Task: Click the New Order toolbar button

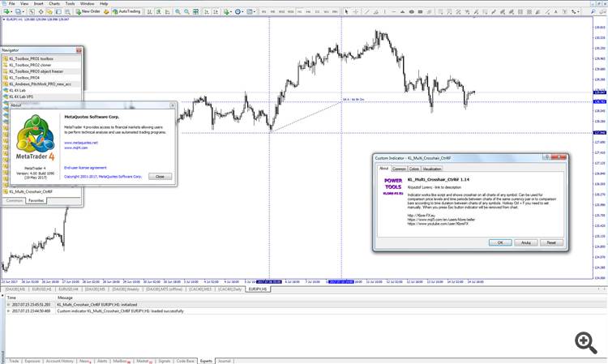Action: point(88,11)
